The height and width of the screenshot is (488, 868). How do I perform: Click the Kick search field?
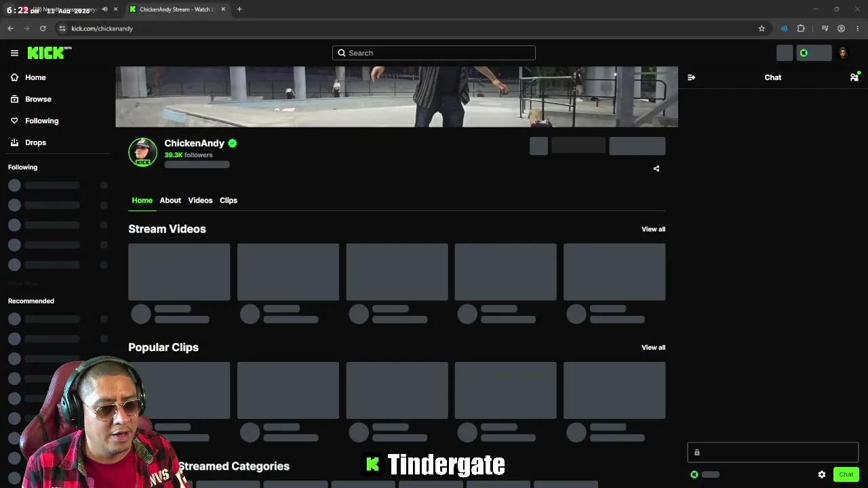click(434, 53)
